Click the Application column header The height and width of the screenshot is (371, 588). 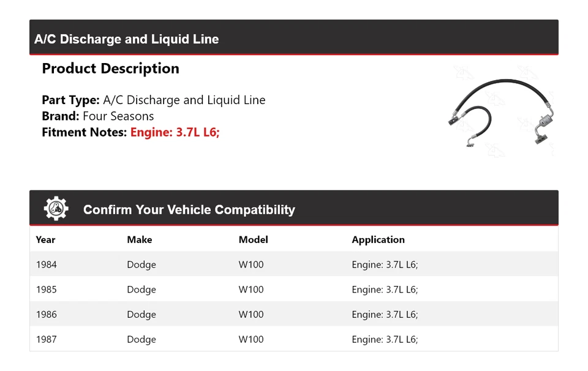(378, 239)
